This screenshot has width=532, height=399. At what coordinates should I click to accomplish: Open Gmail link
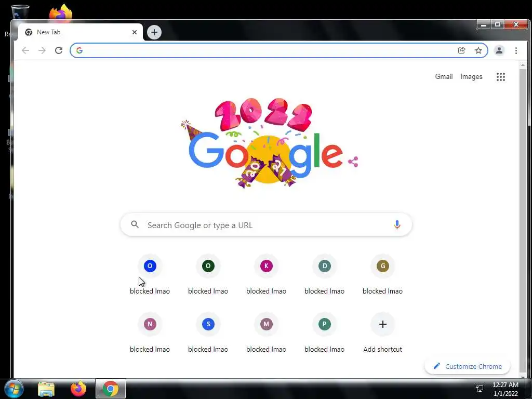click(x=444, y=77)
